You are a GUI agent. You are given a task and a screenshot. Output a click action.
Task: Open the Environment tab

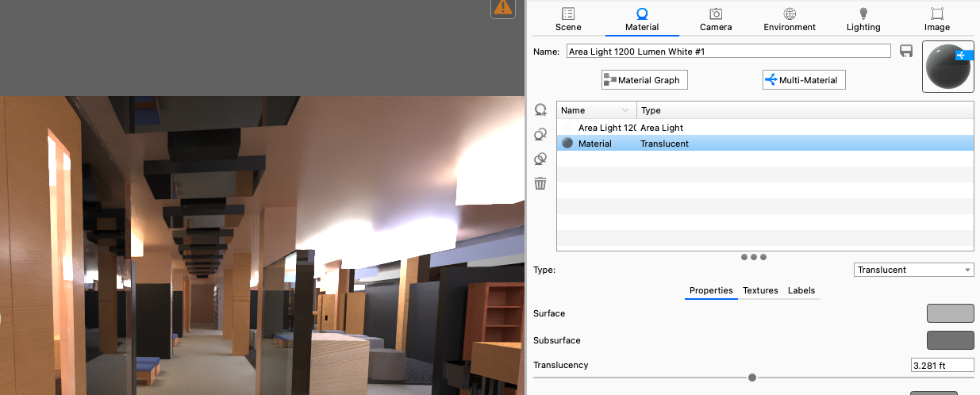coord(790,19)
